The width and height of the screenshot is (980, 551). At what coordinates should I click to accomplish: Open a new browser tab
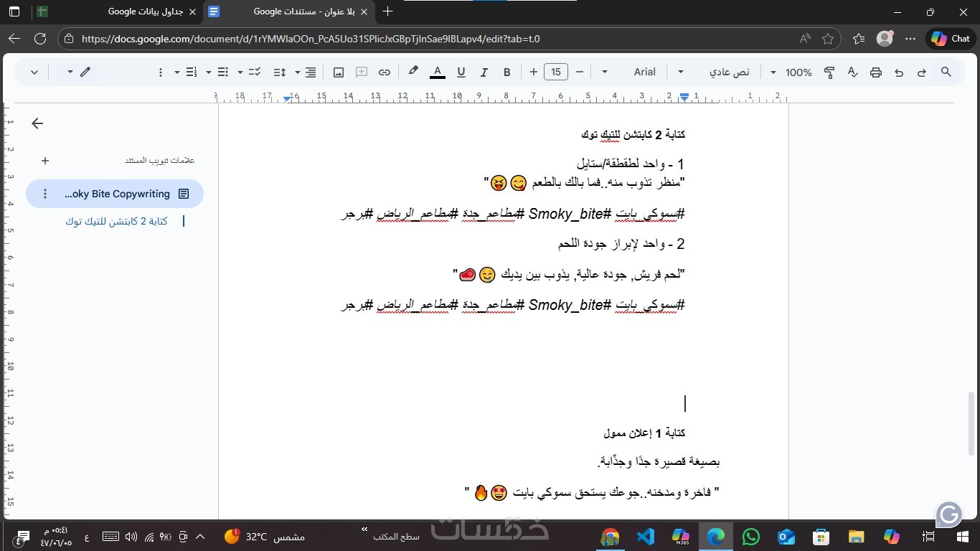coord(387,11)
